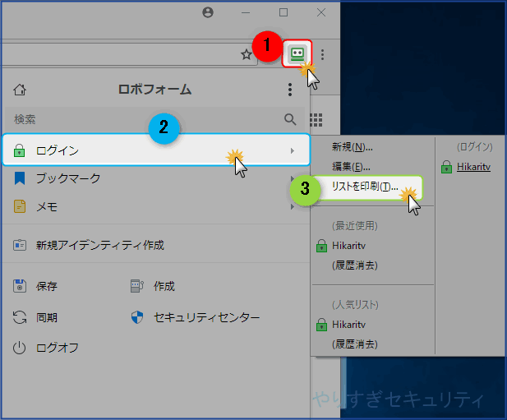The image size is (507, 420).
Task: Open the ブックマーク menu row
Action: (156, 178)
